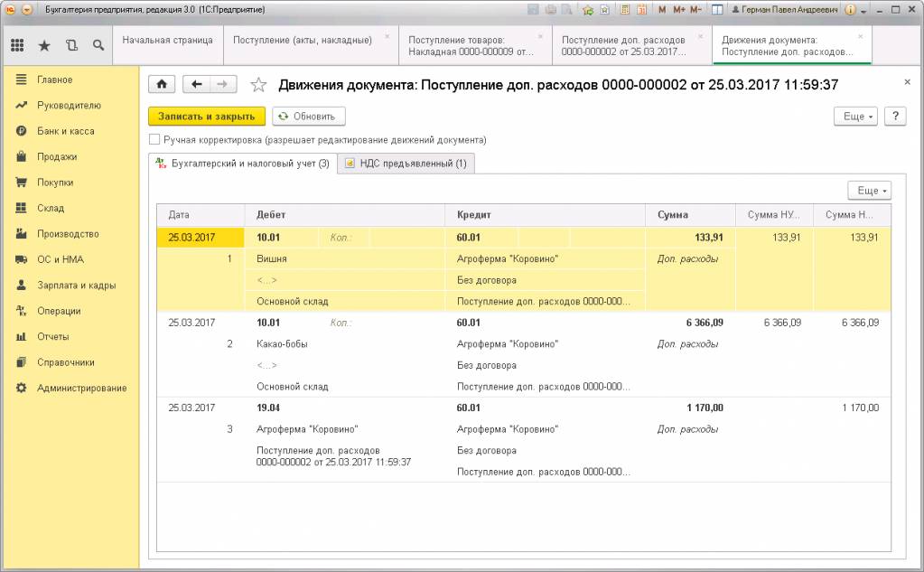Select the sum 6 366,09 in Сумма column
Screen dimensions: 924x572
(705, 323)
